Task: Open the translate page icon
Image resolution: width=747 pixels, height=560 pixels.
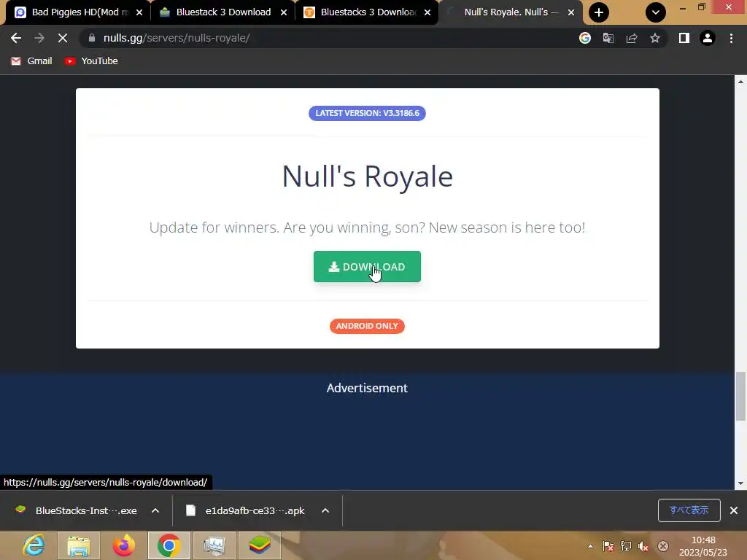Action: (608, 38)
